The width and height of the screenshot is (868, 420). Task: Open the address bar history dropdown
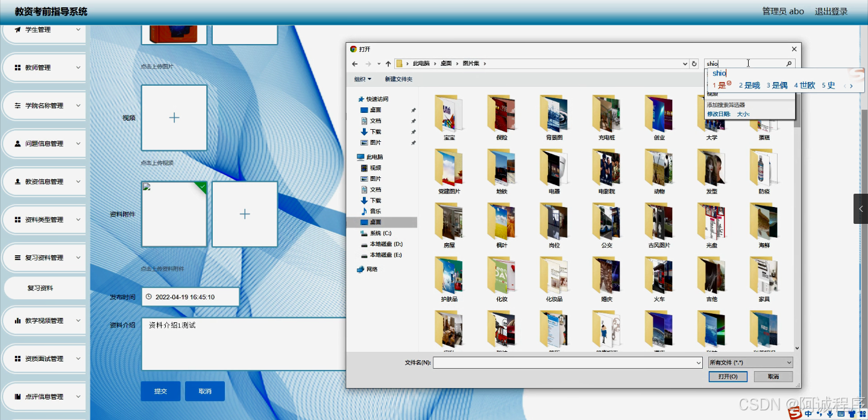[x=685, y=64]
